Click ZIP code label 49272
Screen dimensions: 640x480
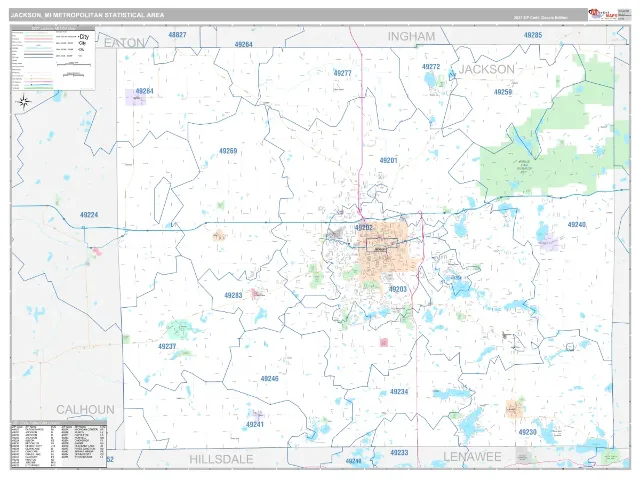click(x=431, y=67)
